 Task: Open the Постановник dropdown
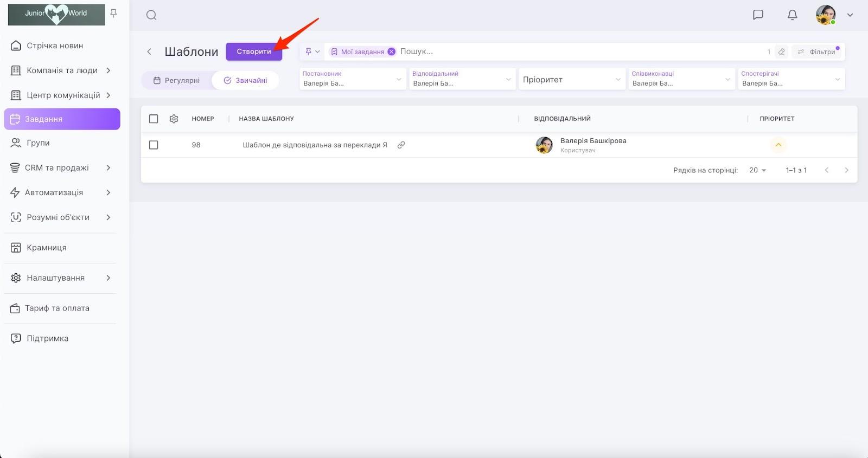(353, 79)
